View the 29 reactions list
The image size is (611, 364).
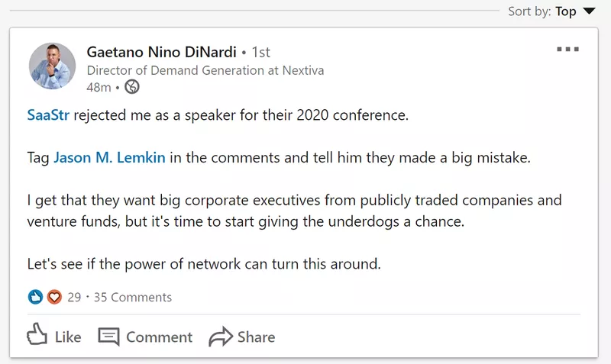(74, 297)
